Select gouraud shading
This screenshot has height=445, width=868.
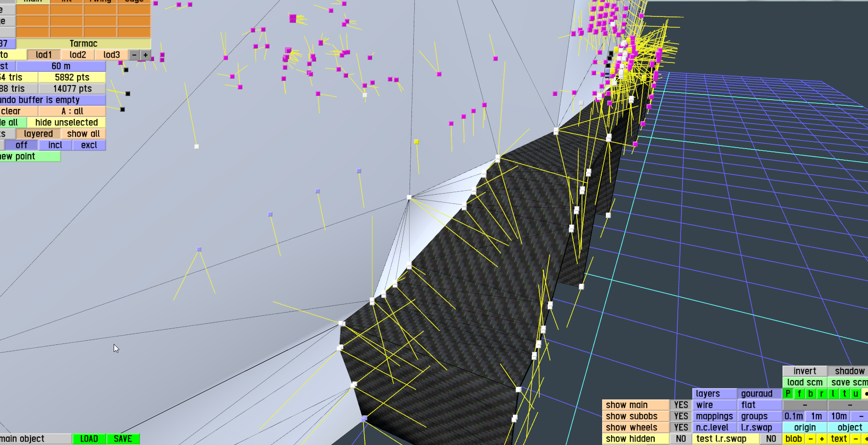point(760,394)
